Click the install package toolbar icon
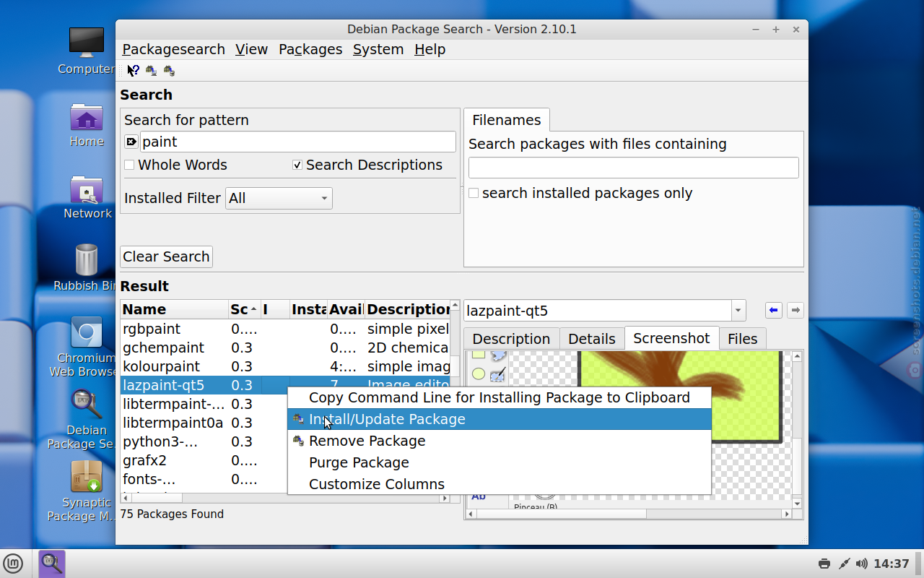Image resolution: width=924 pixels, height=578 pixels. [x=151, y=70]
